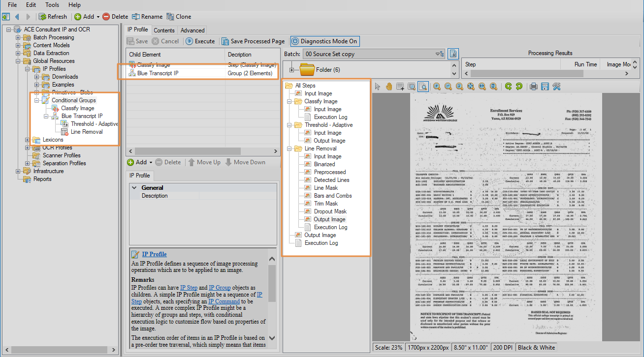Toggle the batch document icon beside dropdown
The height and width of the screenshot is (357, 644).
453,54
